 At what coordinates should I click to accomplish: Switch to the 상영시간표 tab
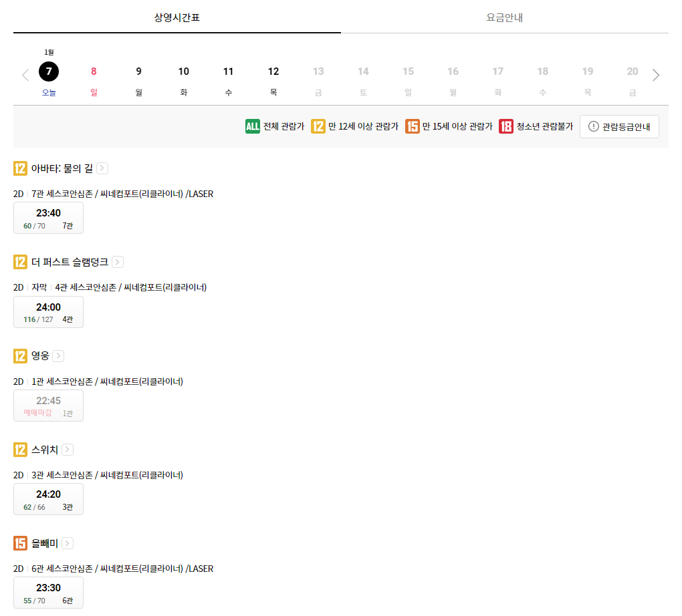coord(177,17)
